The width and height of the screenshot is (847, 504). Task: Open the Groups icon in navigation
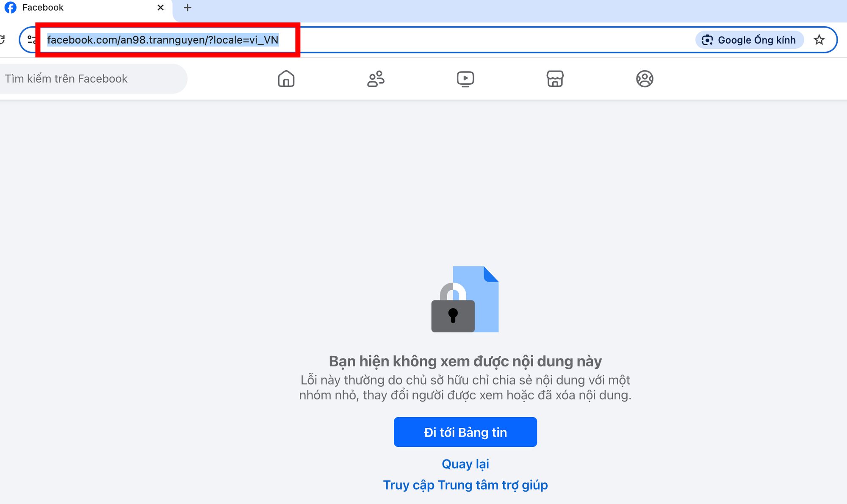[x=645, y=79]
